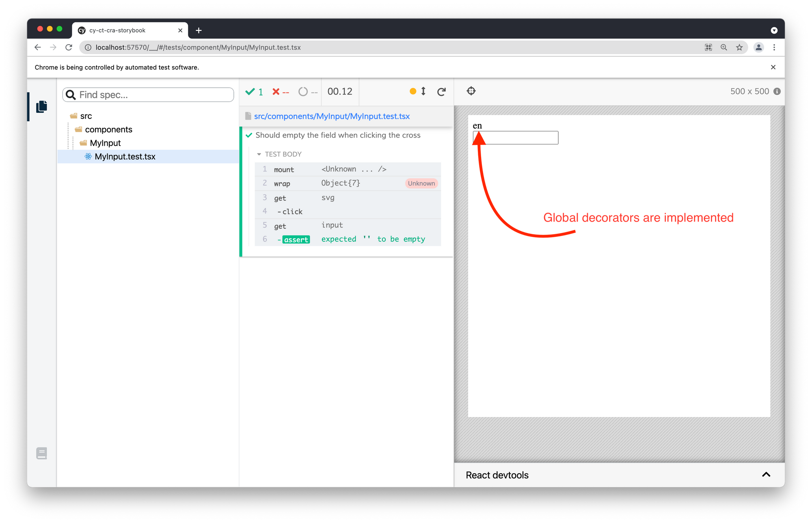
Task: Click Chrome's zoom magnifier icon
Action: (724, 47)
